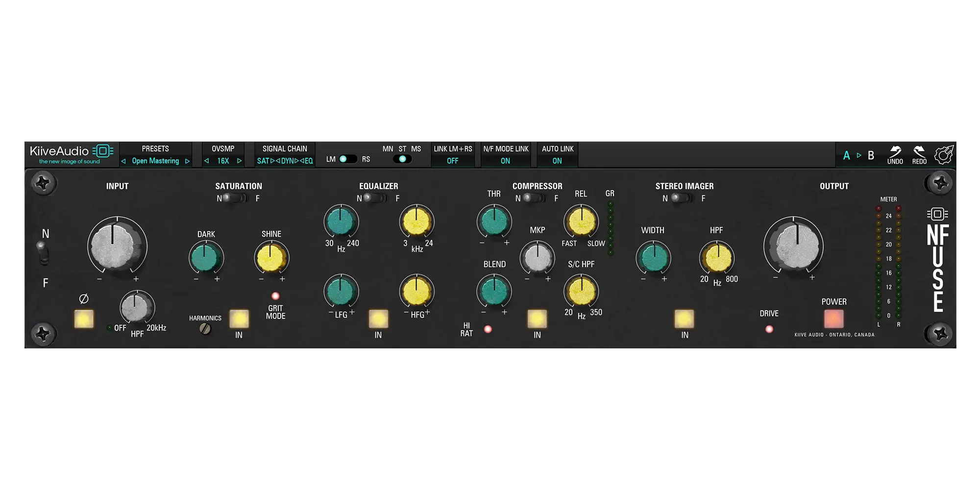Decrease oversampling with left arrow
Screen dimensions: 980x490
click(x=207, y=161)
